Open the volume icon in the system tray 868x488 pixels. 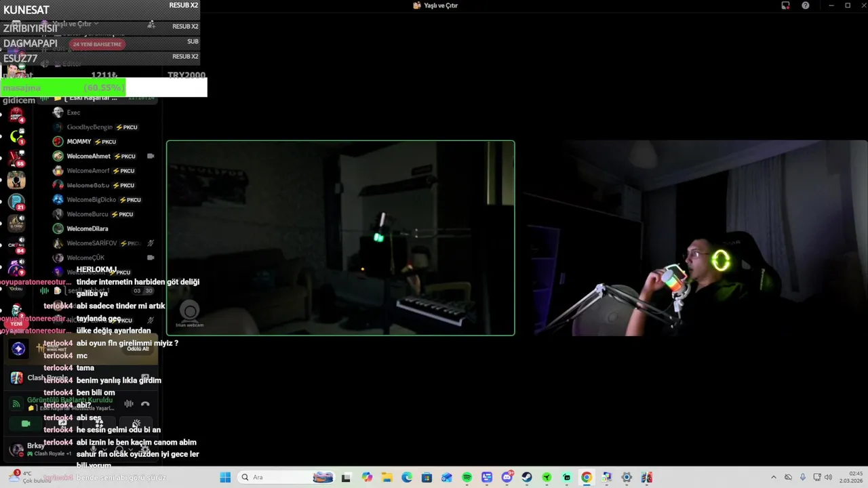pyautogui.click(x=828, y=477)
